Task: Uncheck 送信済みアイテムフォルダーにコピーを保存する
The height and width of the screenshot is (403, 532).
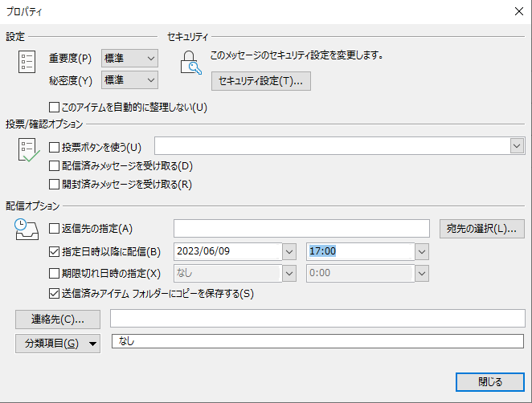Action: tap(54, 294)
